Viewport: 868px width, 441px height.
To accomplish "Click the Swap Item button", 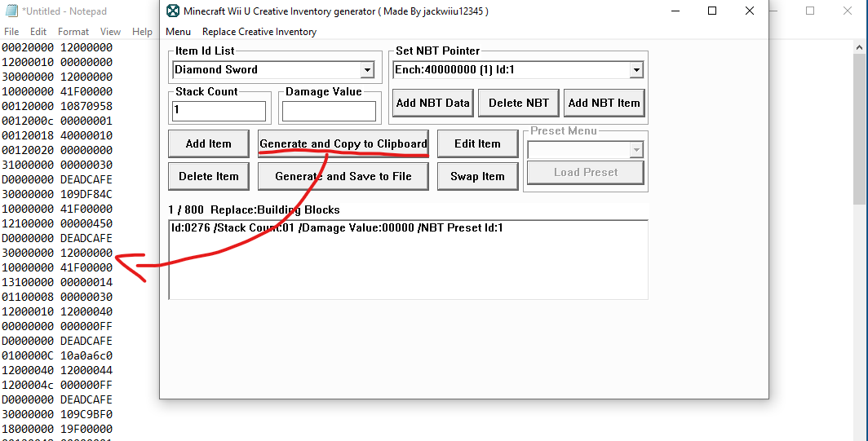I will tap(477, 177).
